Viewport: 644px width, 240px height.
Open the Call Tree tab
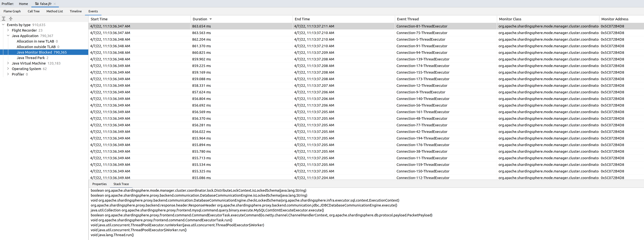coord(34,11)
